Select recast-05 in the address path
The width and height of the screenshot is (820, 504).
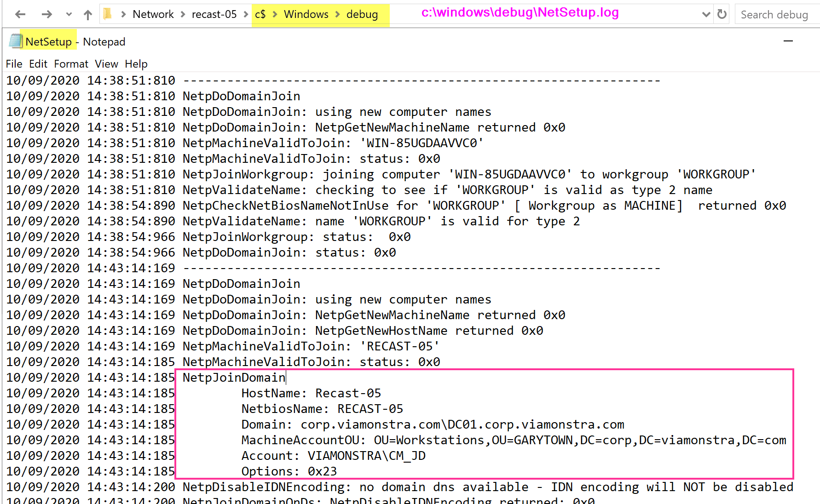click(x=214, y=14)
